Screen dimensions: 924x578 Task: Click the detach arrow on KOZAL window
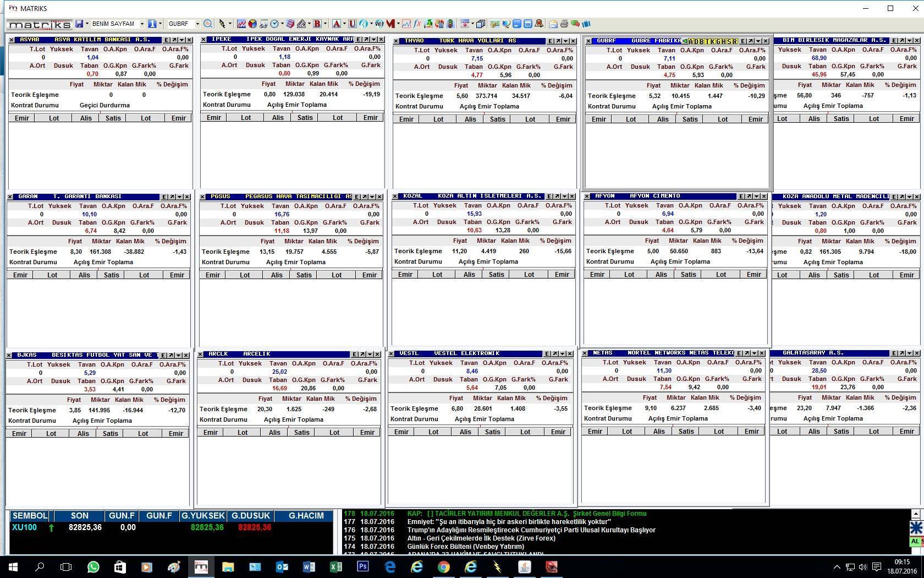click(556, 196)
